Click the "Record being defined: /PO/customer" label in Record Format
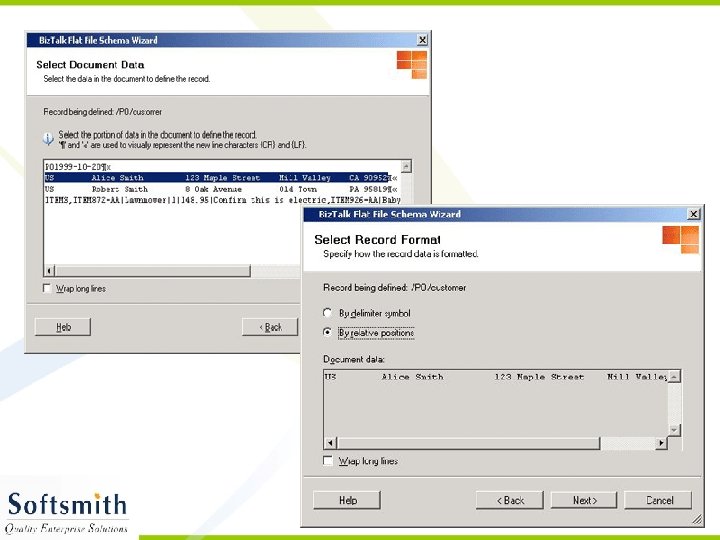 (x=394, y=287)
